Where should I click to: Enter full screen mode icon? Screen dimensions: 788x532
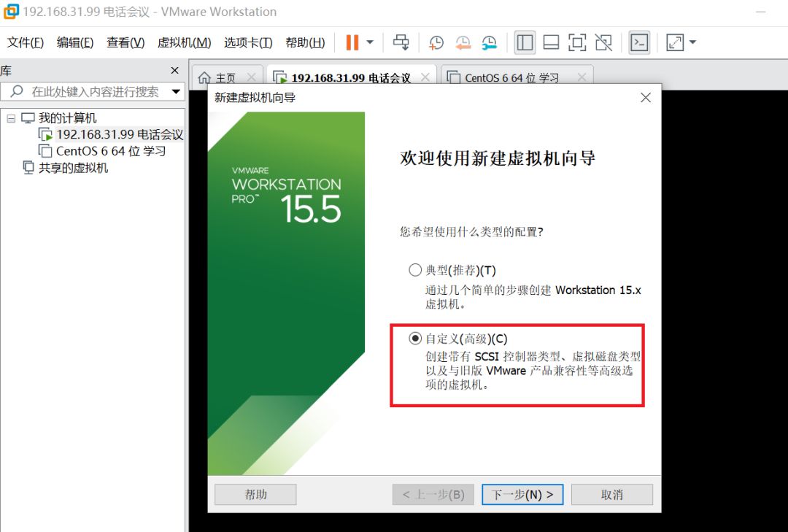(x=577, y=42)
